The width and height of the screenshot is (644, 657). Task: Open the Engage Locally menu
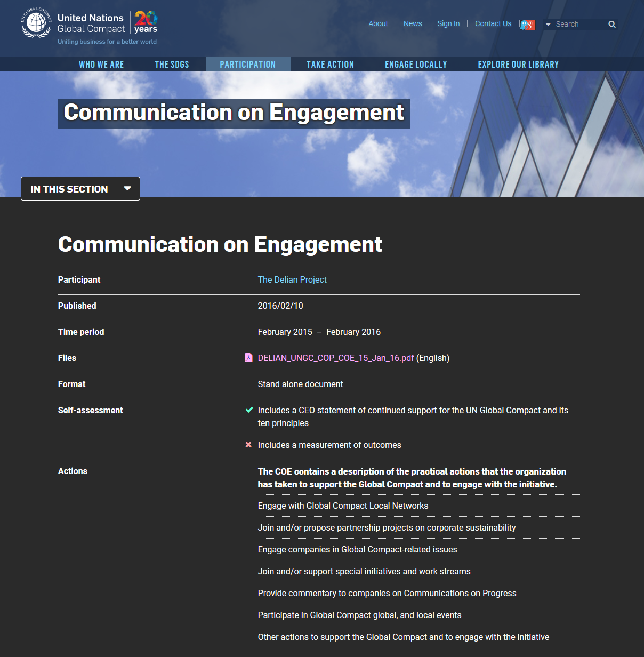[x=416, y=64]
